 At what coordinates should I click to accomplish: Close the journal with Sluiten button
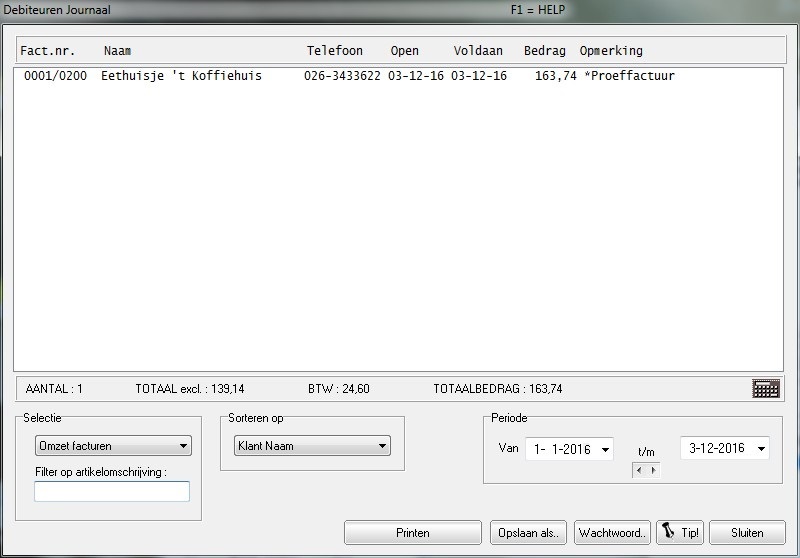747,533
